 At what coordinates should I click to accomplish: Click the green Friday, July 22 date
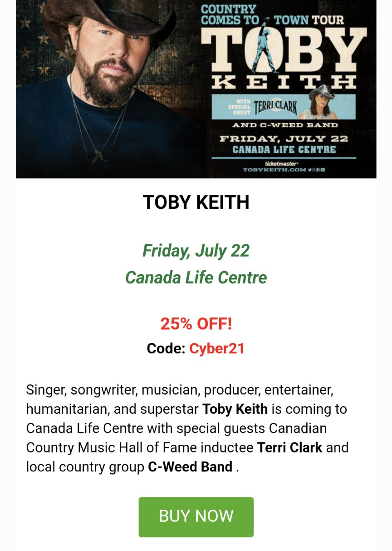(x=196, y=250)
